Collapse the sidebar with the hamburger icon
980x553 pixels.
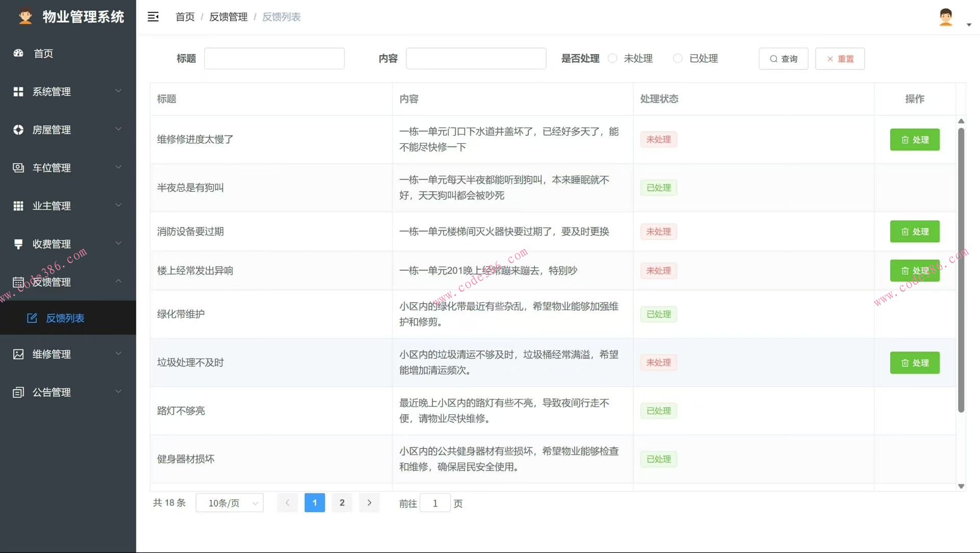(x=153, y=16)
